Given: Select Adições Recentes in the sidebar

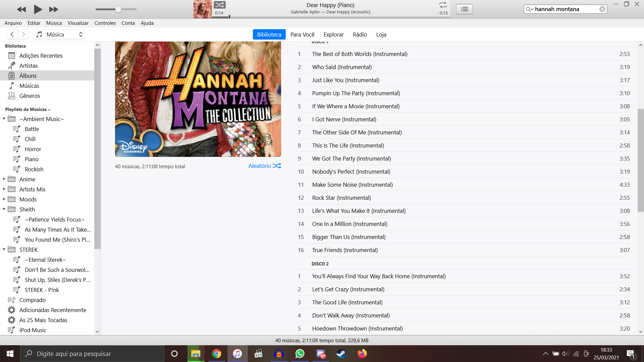Looking at the screenshot, I should [x=47, y=56].
